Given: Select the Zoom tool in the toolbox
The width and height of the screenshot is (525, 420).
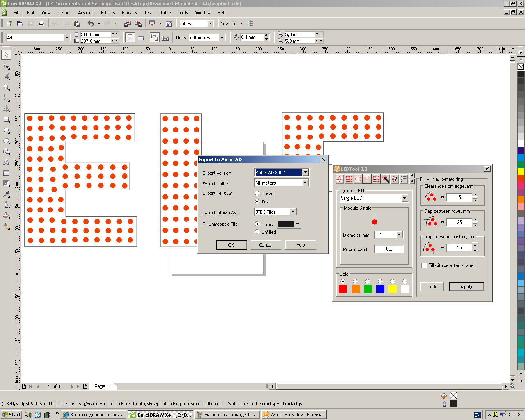Looking at the screenshot, I should pos(6,87).
